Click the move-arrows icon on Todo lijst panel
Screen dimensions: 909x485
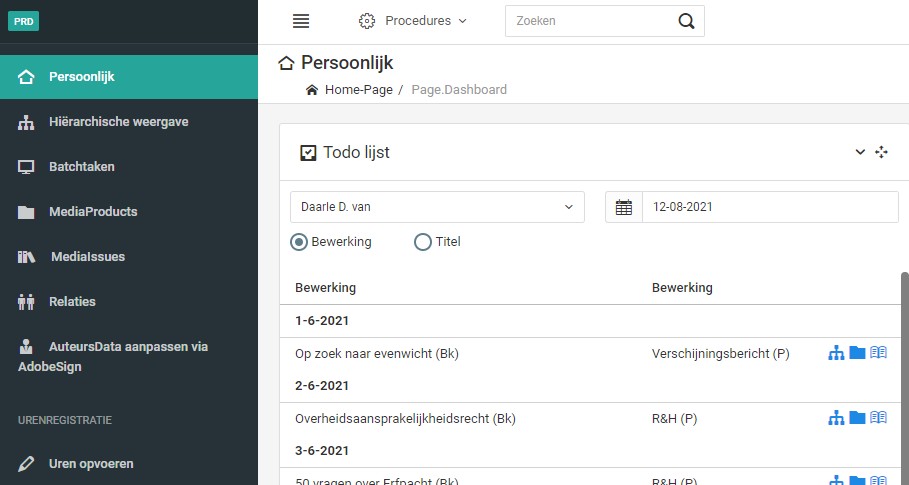pos(881,152)
